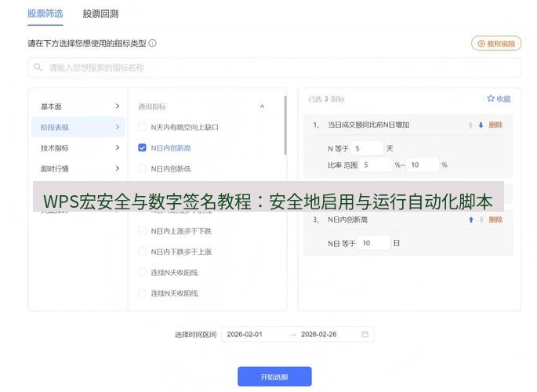This screenshot has width=537, height=392.
Task: Click the 已选 3 指标 label
Action: [326, 99]
